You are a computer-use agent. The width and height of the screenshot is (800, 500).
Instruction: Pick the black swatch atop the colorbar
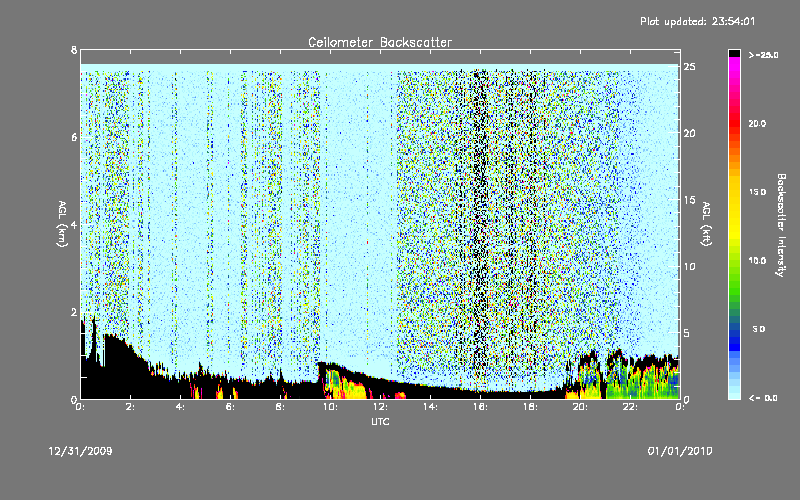pos(734,53)
